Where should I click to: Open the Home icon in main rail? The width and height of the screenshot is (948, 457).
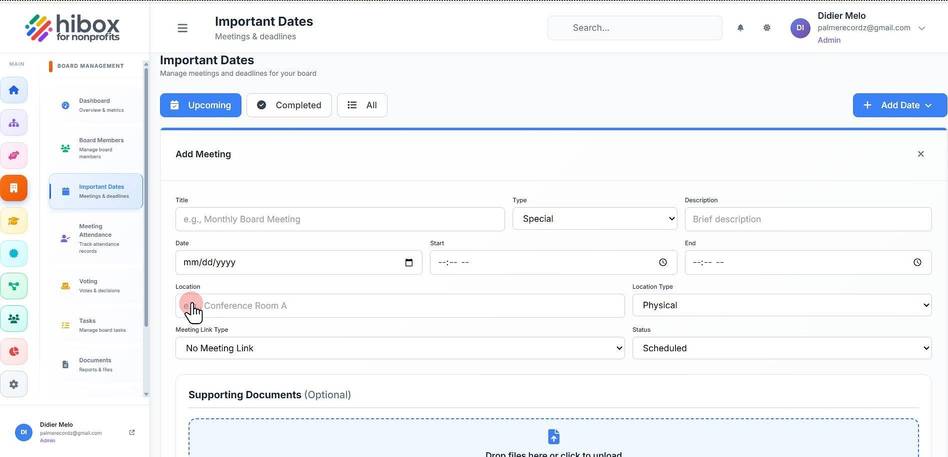[x=14, y=90]
